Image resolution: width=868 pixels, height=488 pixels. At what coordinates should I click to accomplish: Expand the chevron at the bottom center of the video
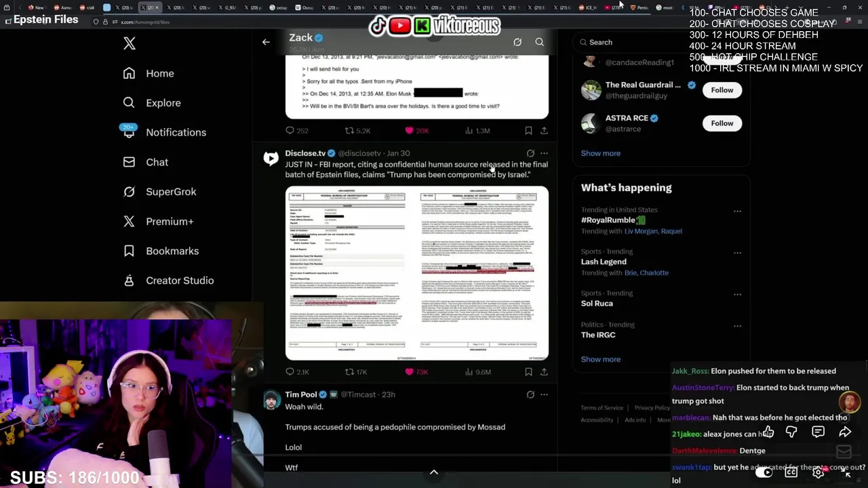point(434,472)
